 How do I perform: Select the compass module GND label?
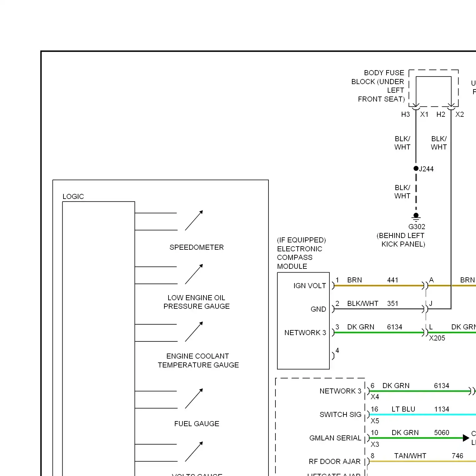[318, 309]
